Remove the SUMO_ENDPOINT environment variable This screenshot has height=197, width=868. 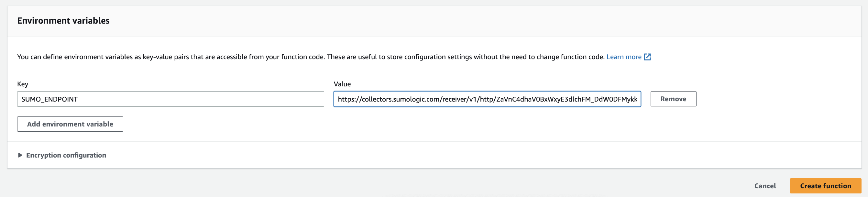point(673,99)
